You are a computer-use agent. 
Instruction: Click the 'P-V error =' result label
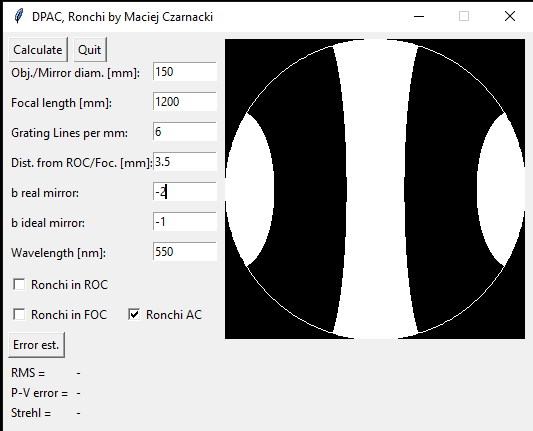[39, 393]
